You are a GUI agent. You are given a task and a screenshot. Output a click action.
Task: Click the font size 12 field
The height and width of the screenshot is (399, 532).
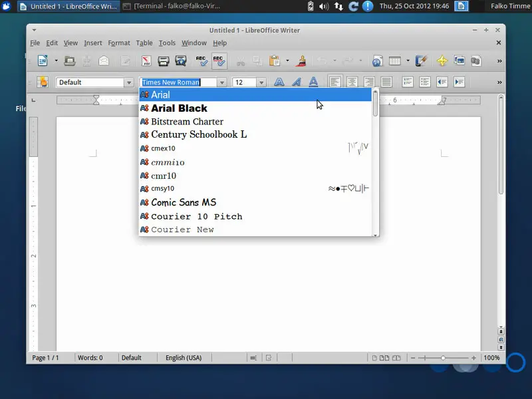click(244, 82)
